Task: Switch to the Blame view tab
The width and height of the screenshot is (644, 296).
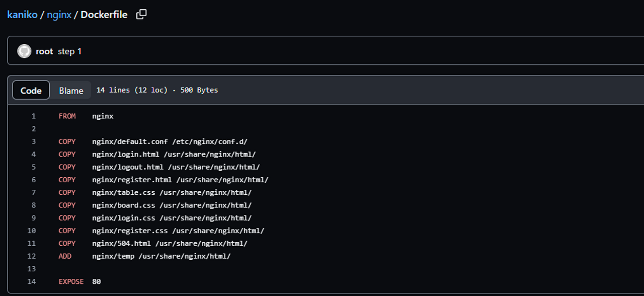Action: [71, 90]
